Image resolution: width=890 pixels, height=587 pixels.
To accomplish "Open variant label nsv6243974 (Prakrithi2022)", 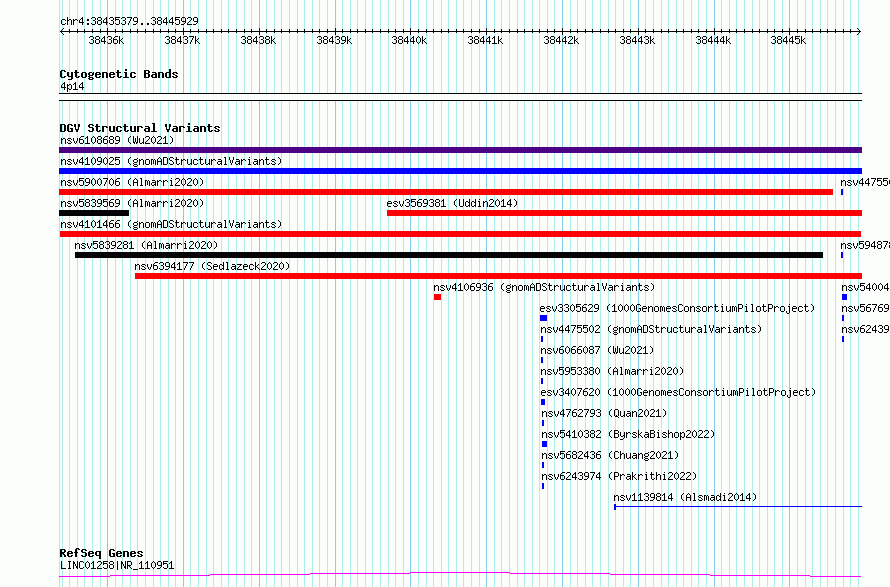I will 619,476.
